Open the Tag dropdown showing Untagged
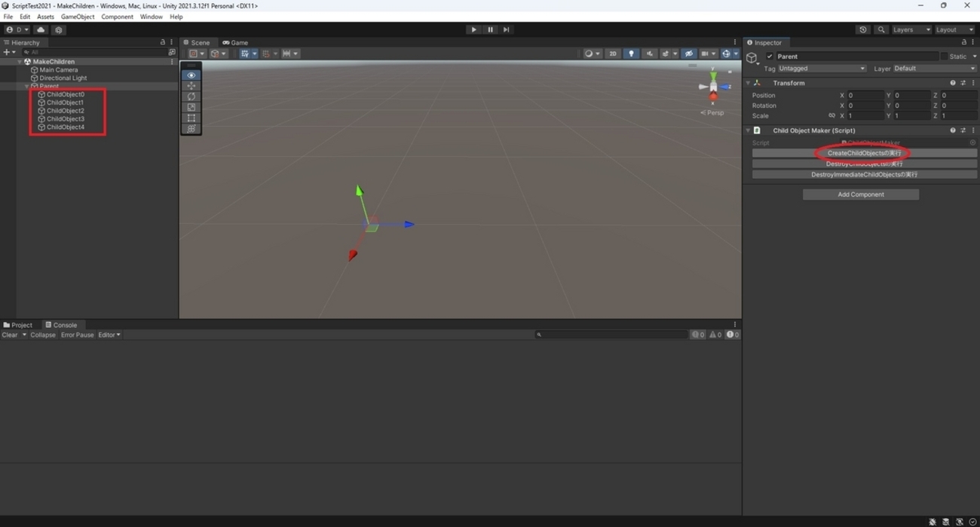Screen dimensions: 980x527 tap(822, 68)
